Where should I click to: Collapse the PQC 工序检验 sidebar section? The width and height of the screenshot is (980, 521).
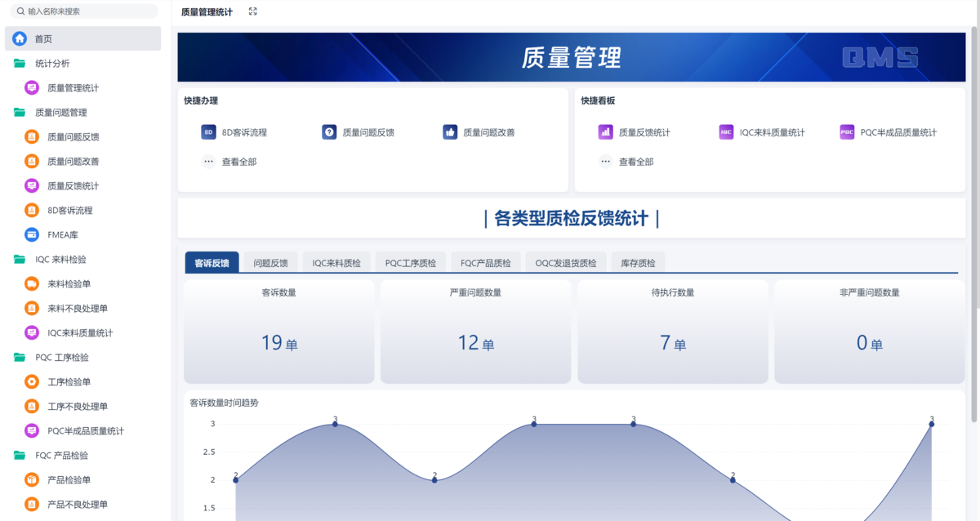(19, 357)
